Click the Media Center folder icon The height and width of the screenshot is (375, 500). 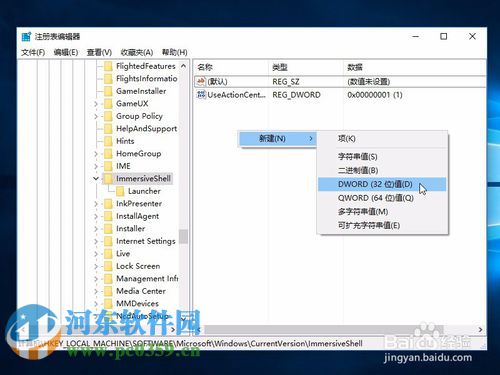coord(108,291)
